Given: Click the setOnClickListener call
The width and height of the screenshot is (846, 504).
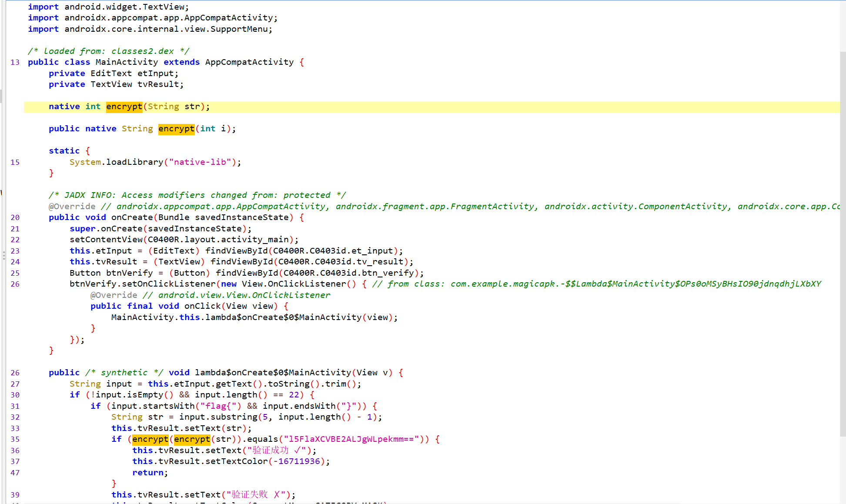Looking at the screenshot, I should (169, 284).
